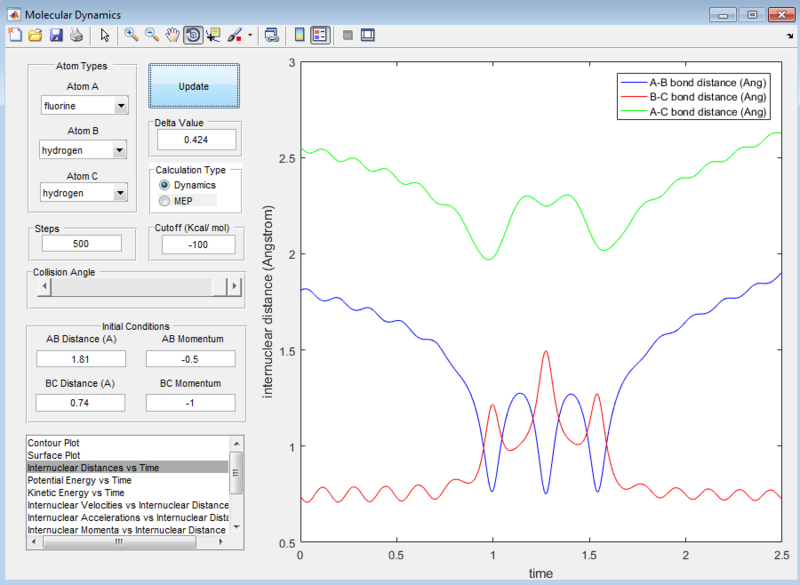Toggle the Insert Legend icon
This screenshot has width=800, height=585.
[320, 35]
